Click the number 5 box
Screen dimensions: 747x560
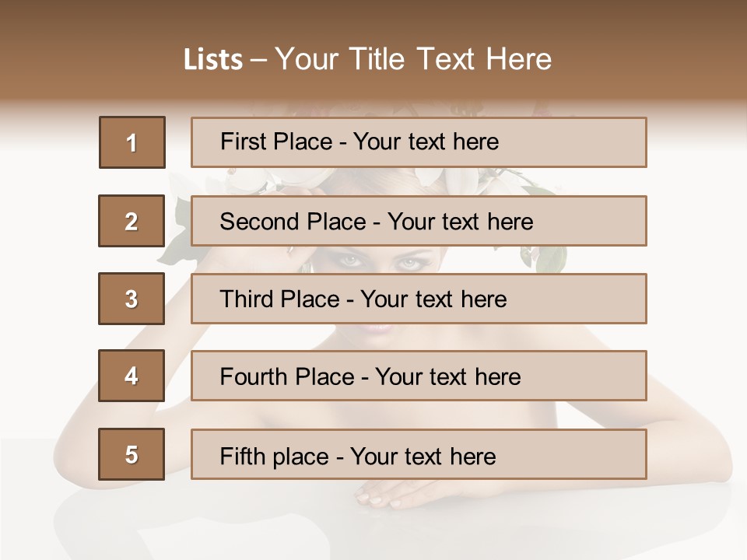click(132, 454)
